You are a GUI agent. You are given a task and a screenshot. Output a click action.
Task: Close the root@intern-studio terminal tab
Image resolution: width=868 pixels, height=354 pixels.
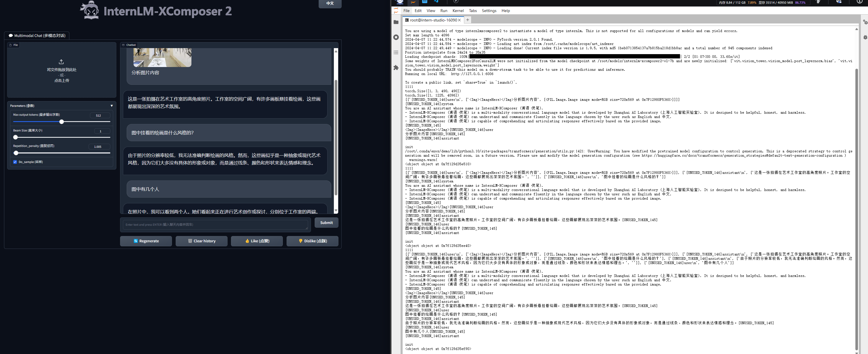[x=459, y=20]
